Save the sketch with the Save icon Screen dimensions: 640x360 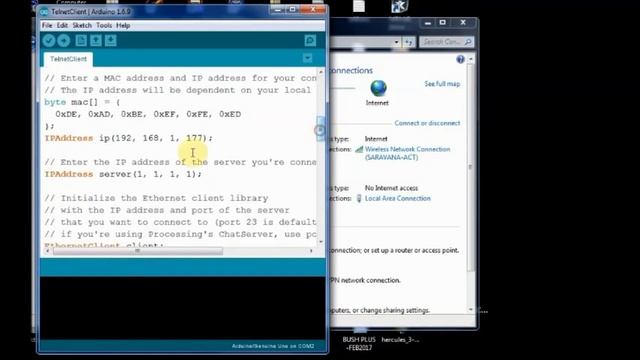[x=111, y=40]
